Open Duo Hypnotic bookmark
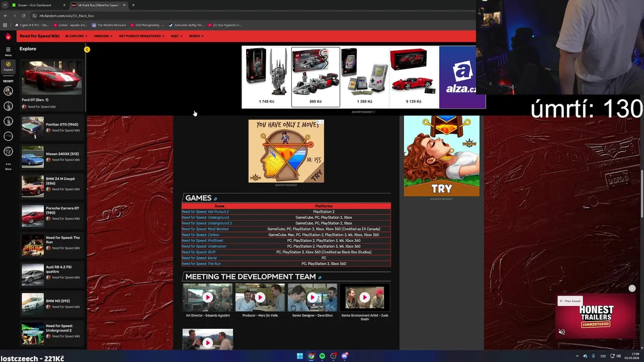Viewport: 644px width, 362px height. pos(225,25)
